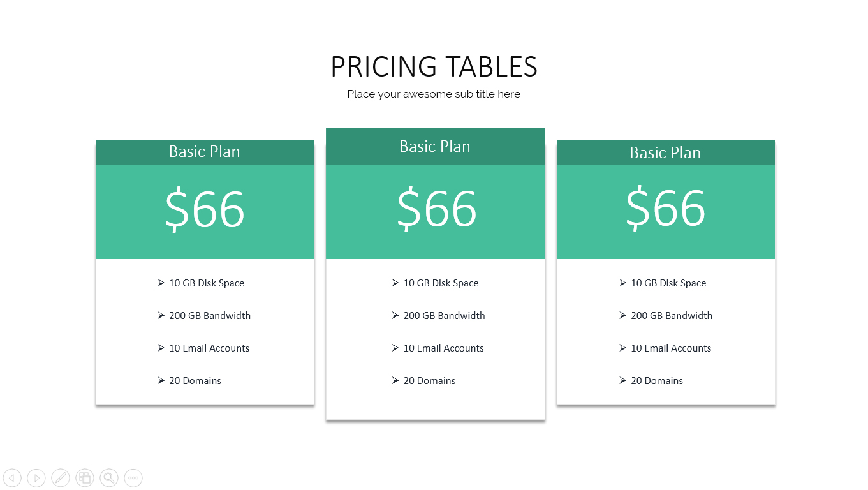Click the middle card's Basic Plan header
868x490 pixels.
(435, 147)
